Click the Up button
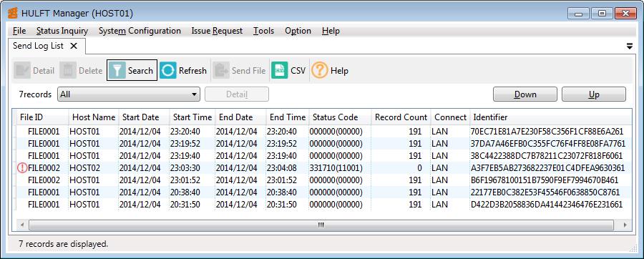This screenshot has width=644, height=259. (x=594, y=94)
